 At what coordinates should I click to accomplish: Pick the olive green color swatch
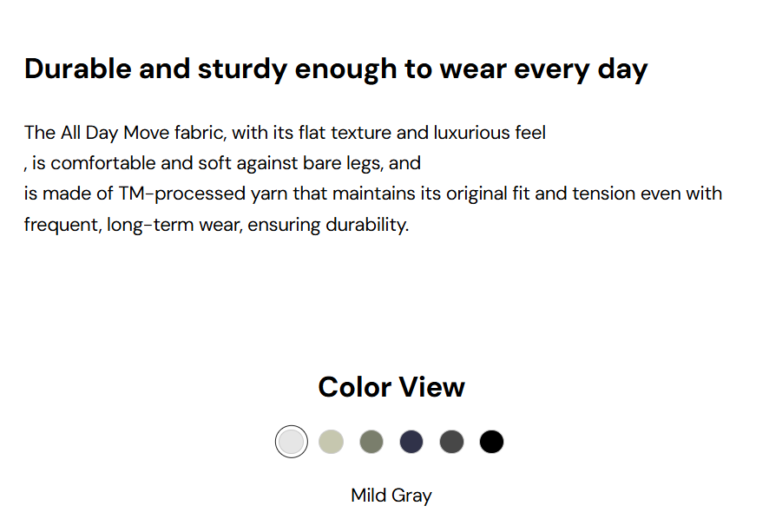click(371, 442)
